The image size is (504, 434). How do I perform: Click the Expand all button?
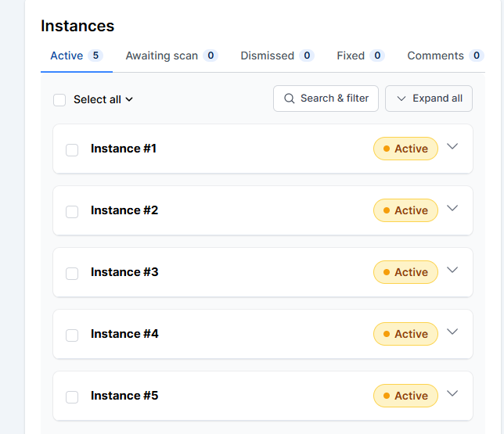428,99
